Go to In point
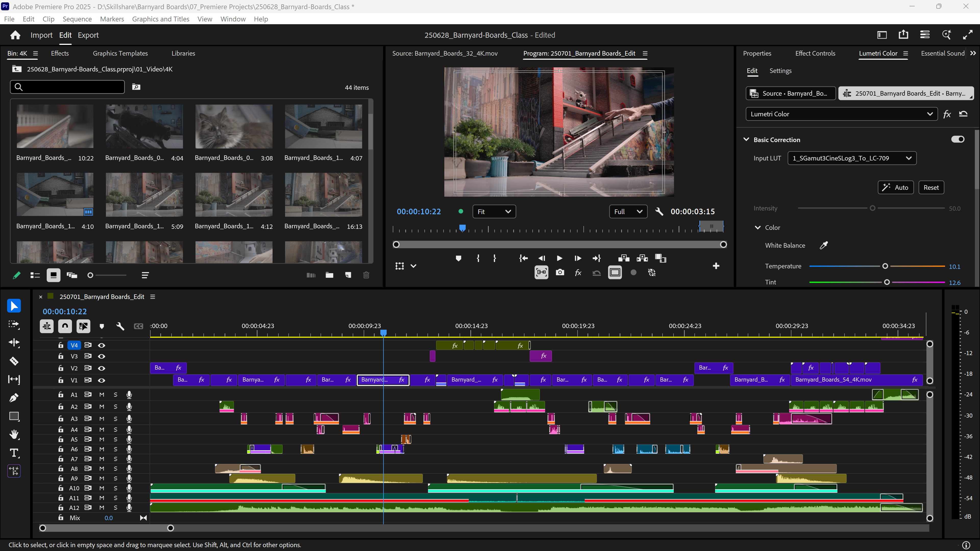The width and height of the screenshot is (980, 551). coord(523,259)
